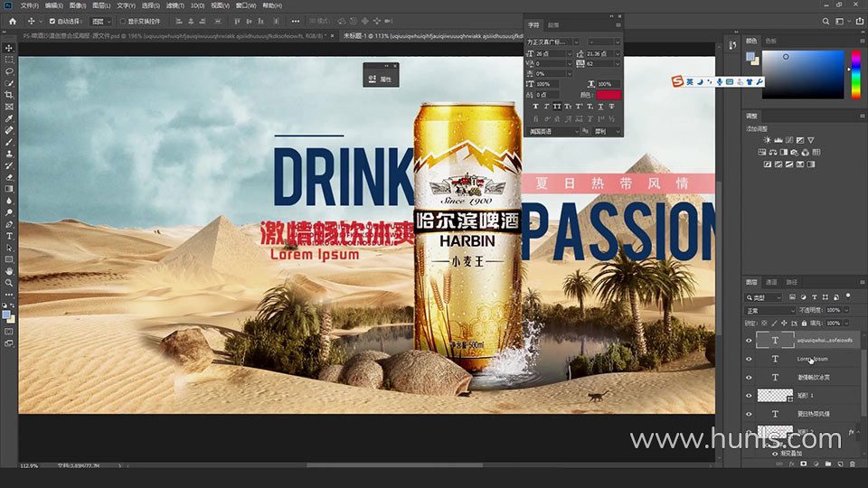Click the Home icon in options bar

tap(11, 20)
